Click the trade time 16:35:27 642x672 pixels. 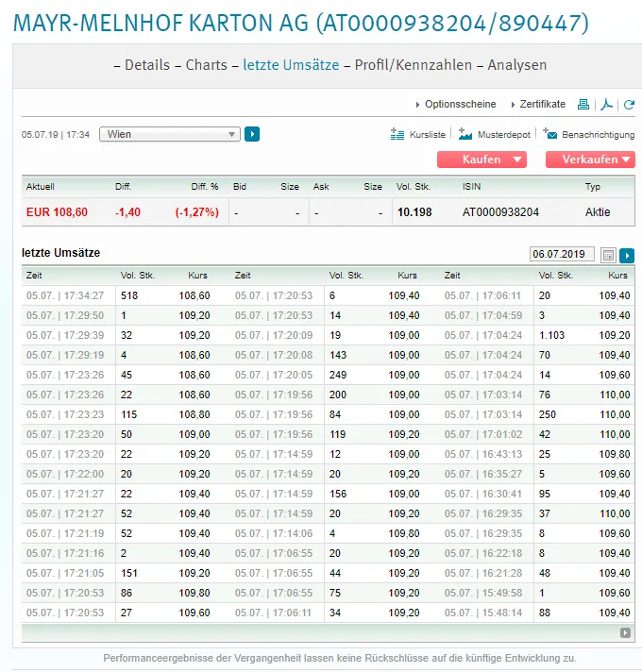pyautogui.click(x=483, y=474)
